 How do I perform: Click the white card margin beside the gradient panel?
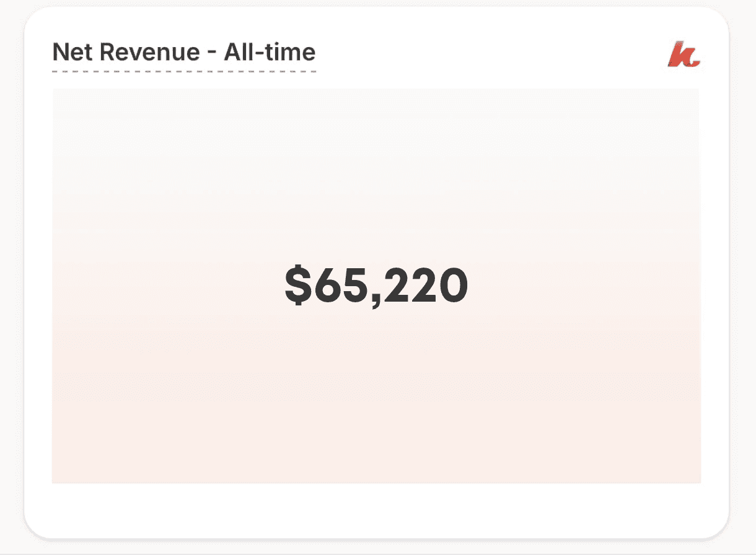(x=38, y=286)
